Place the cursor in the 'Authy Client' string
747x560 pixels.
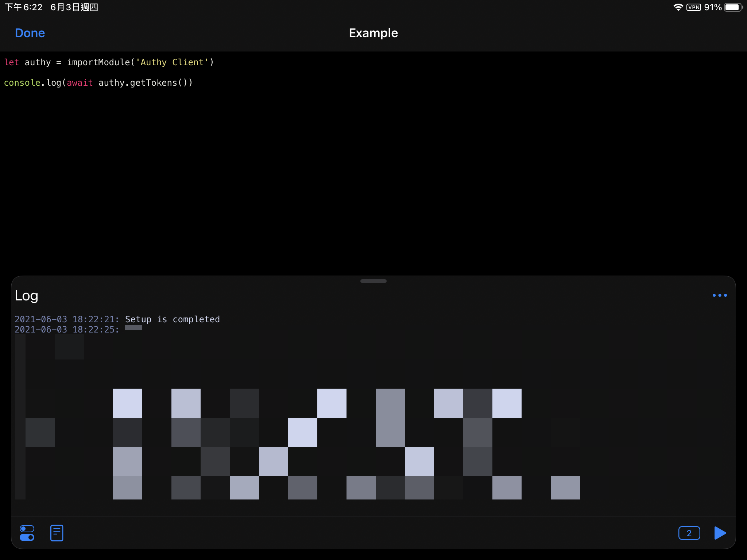[172, 62]
